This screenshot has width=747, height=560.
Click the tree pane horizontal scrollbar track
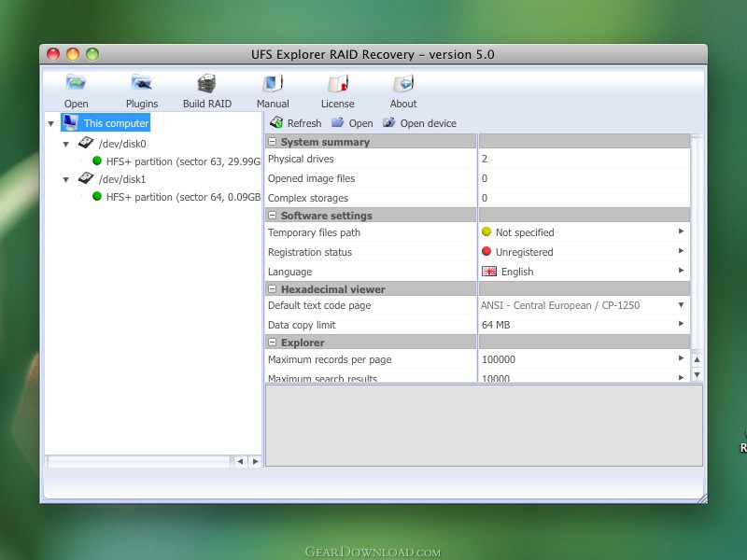[x=138, y=461]
